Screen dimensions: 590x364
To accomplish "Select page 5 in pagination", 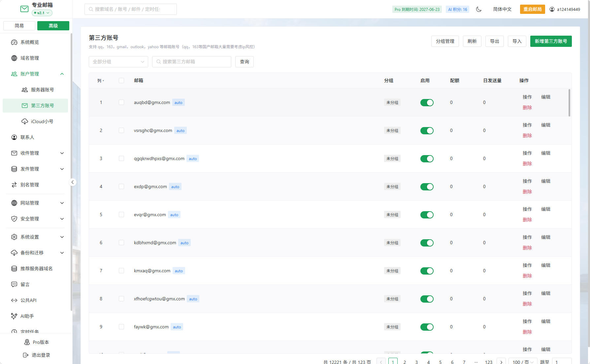I will point(441,362).
